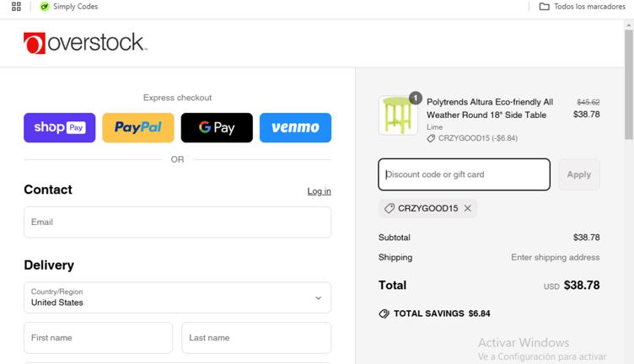Screen dimensions: 634x364
Task: Click the Overstock logo
Action: [85, 43]
